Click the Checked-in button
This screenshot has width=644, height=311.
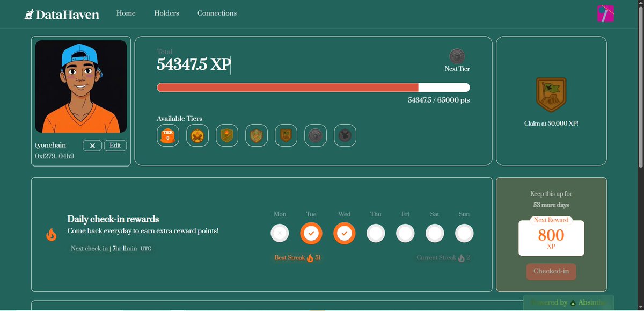pos(551,271)
